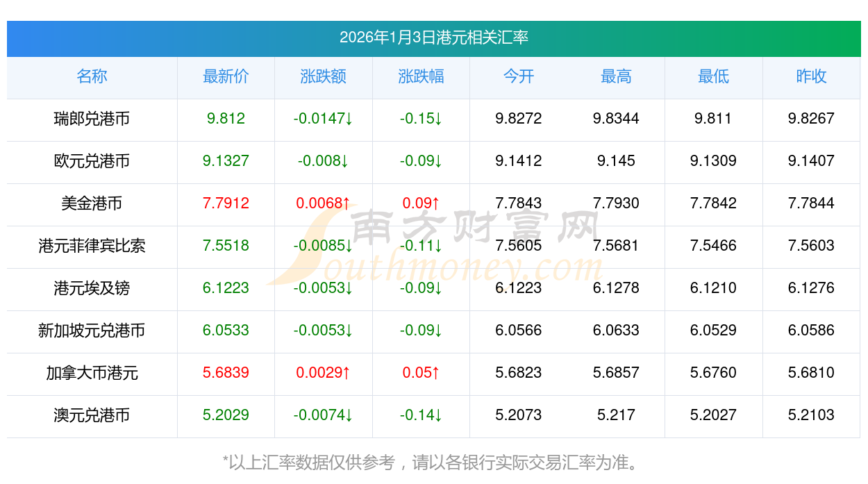Click percent change -0.15↓ for 瑞郎兑港币
The image size is (868, 484).
point(421,119)
